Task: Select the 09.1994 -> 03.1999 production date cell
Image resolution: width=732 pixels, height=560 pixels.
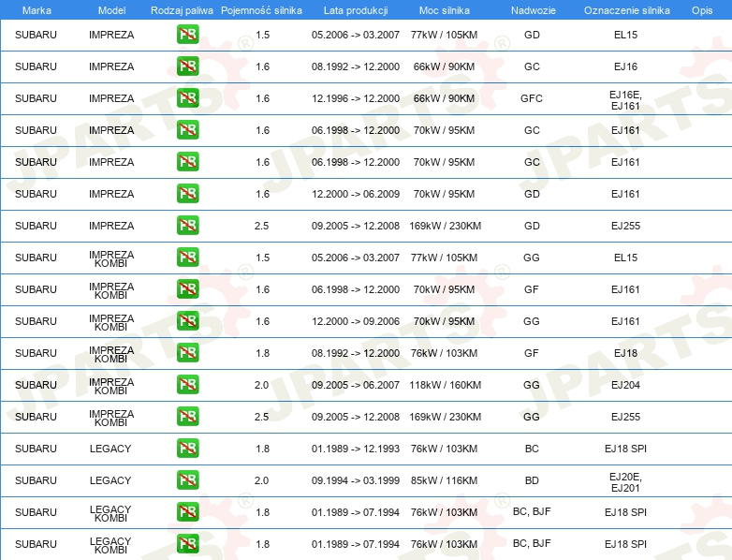Action: coord(356,480)
